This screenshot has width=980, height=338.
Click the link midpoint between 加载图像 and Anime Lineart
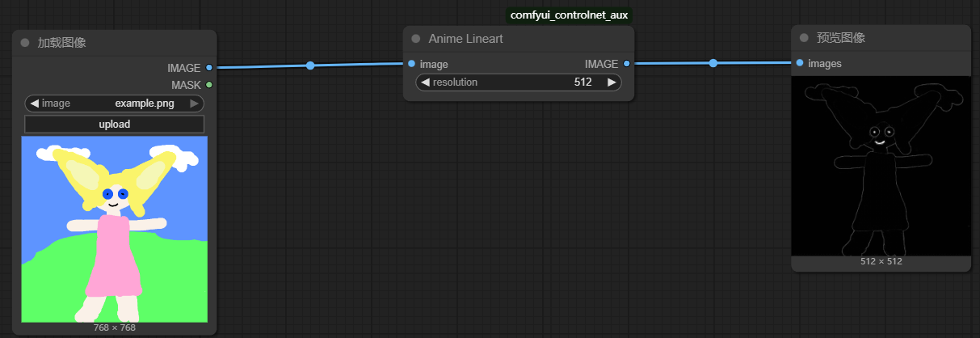310,65
